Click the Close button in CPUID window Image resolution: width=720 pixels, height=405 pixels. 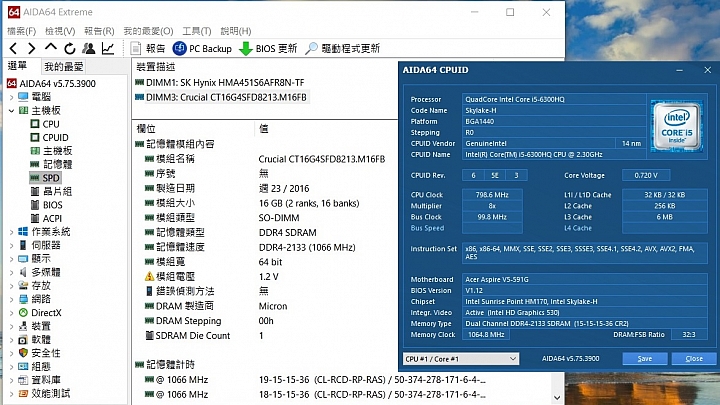coord(693,358)
